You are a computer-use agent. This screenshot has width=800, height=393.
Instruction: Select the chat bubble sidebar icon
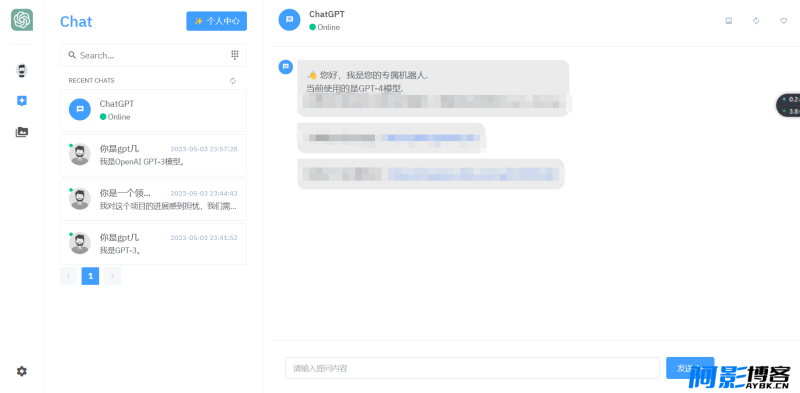21,101
